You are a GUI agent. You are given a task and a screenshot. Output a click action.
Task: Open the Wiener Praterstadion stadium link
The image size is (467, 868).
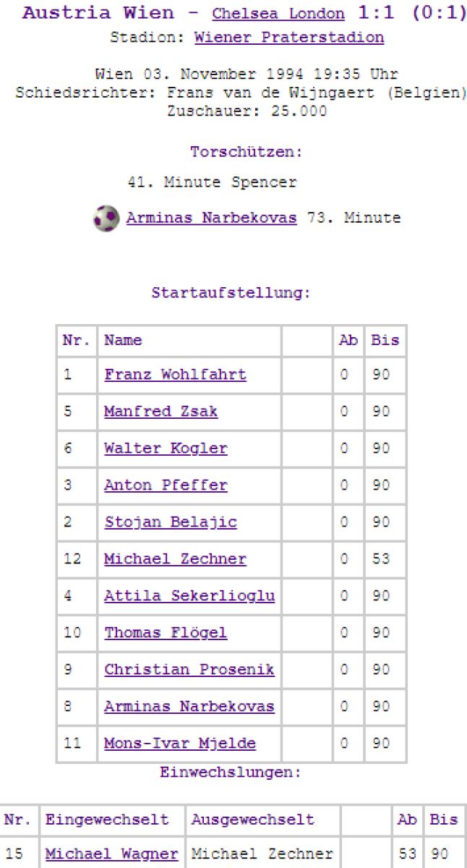(x=289, y=38)
